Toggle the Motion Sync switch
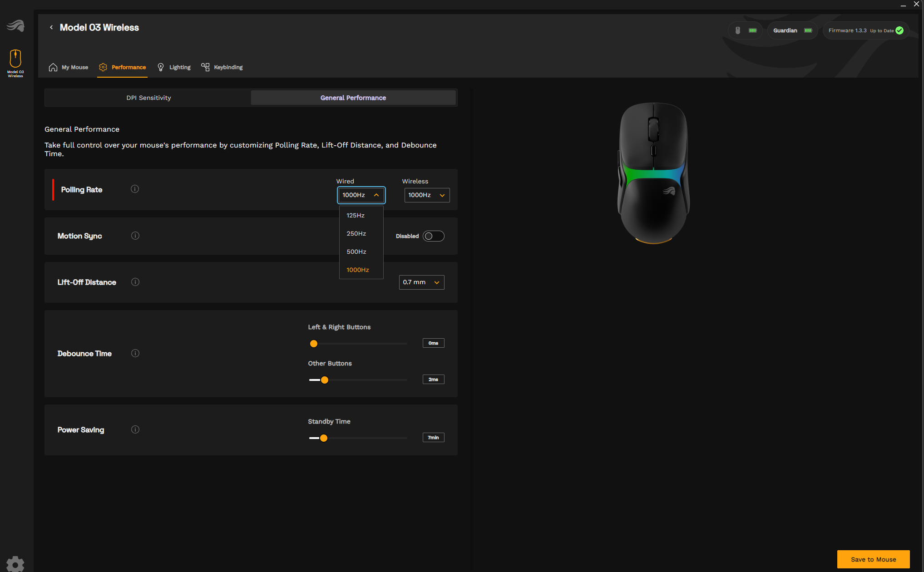Screen dimensions: 924x572 [433, 236]
